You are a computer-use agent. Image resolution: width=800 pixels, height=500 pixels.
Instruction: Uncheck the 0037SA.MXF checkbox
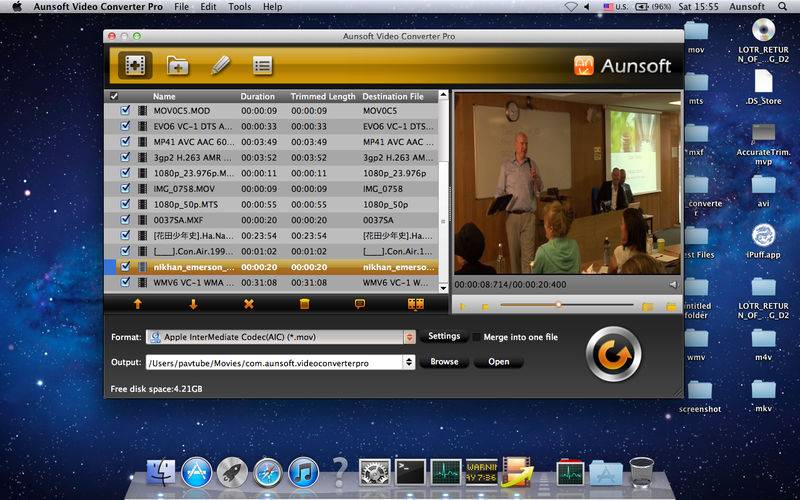pyautogui.click(x=125, y=220)
